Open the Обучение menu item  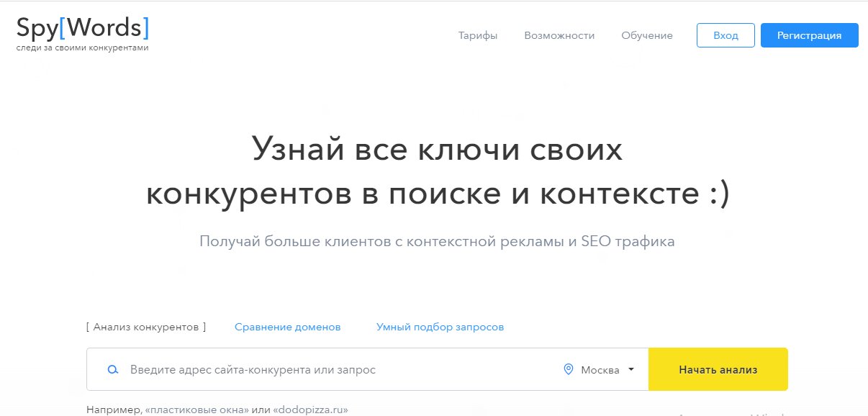coord(646,35)
